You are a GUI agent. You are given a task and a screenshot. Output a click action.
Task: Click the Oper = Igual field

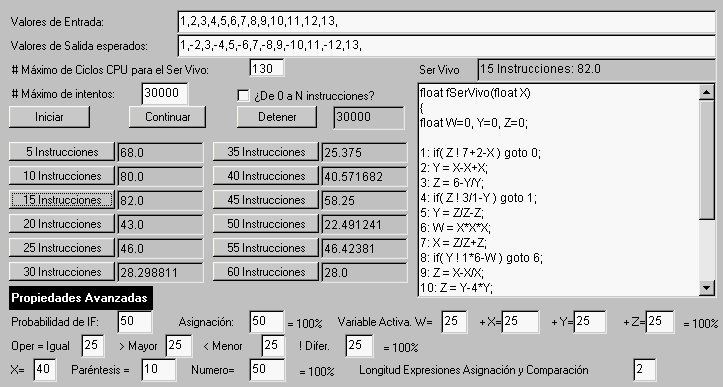click(93, 345)
